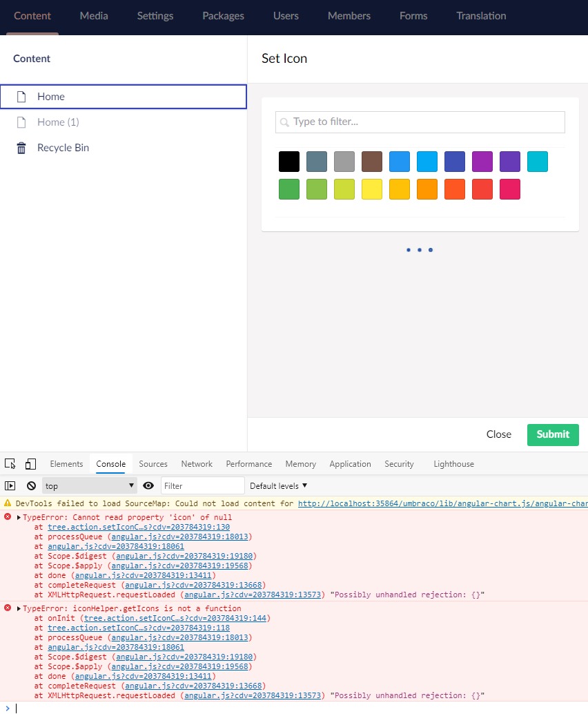This screenshot has width=588, height=714.
Task: Create a live expression with the eye icon
Action: (148, 485)
